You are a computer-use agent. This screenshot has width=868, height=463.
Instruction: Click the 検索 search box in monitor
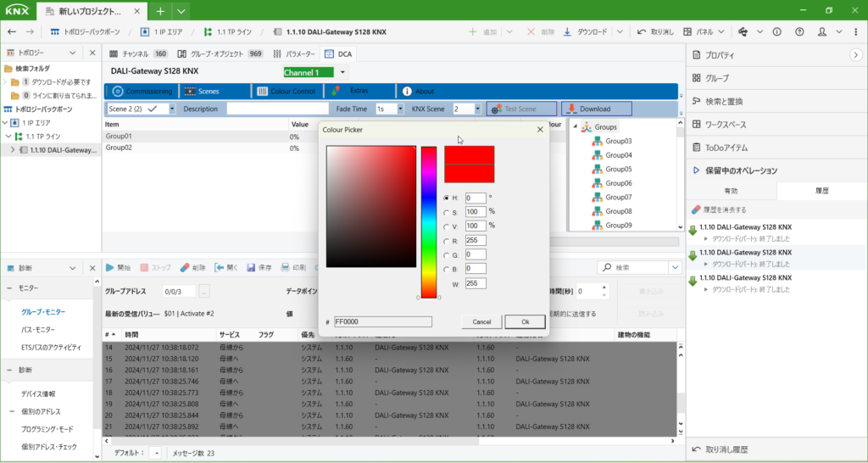click(x=633, y=267)
